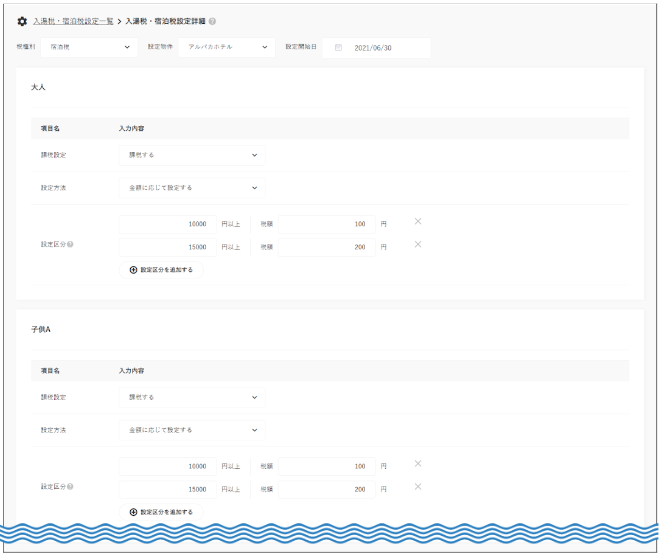Expand the 課税設定 dropdown in 子供A section
The height and width of the screenshot is (556, 661).
[x=190, y=397]
